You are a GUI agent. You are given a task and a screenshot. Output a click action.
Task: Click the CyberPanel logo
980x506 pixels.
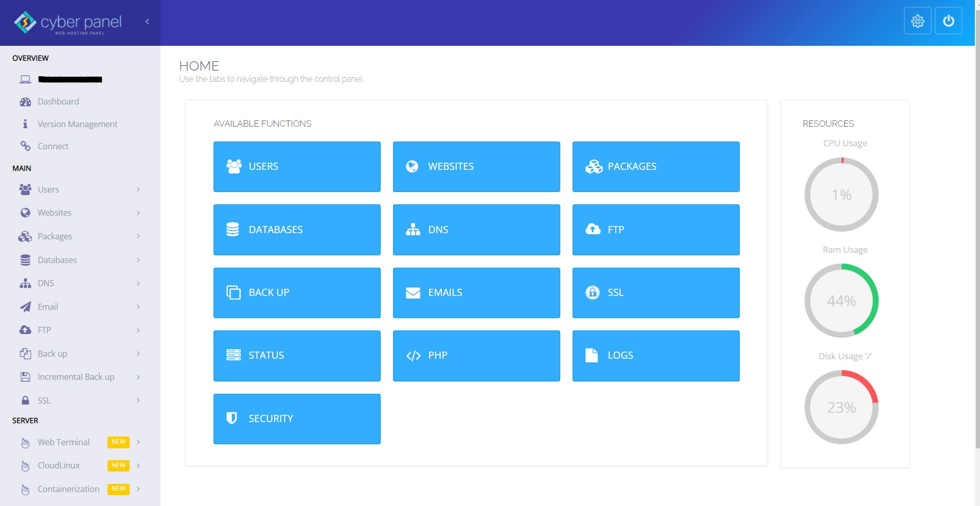click(68, 23)
